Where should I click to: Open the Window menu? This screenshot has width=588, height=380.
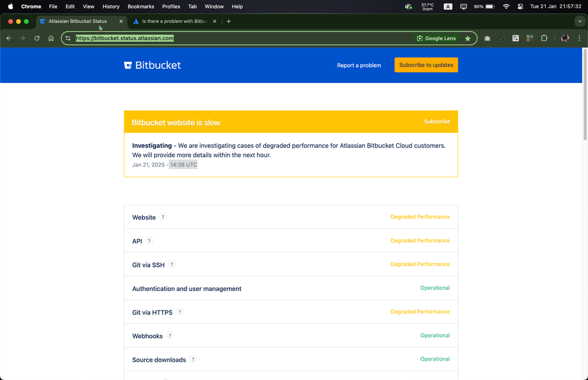tap(214, 6)
